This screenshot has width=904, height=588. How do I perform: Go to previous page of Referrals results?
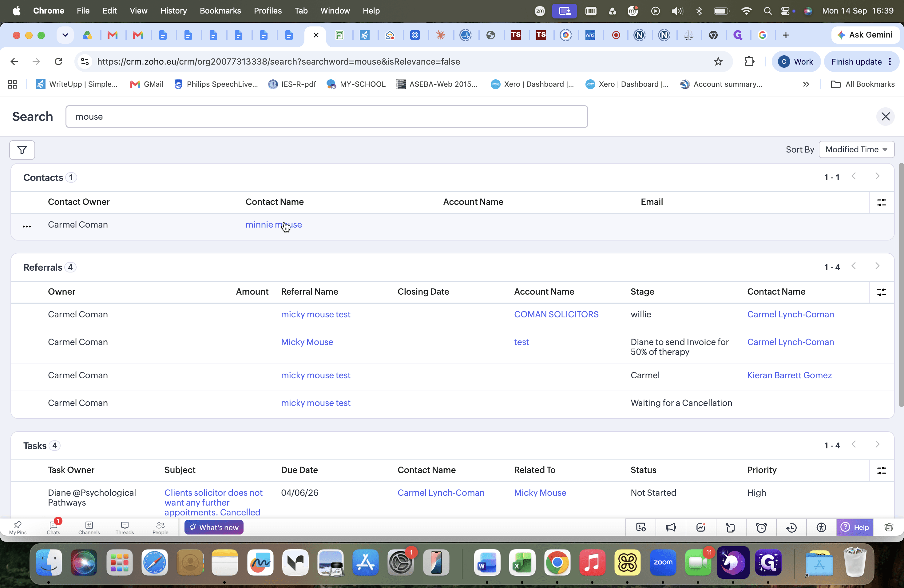pyautogui.click(x=854, y=266)
